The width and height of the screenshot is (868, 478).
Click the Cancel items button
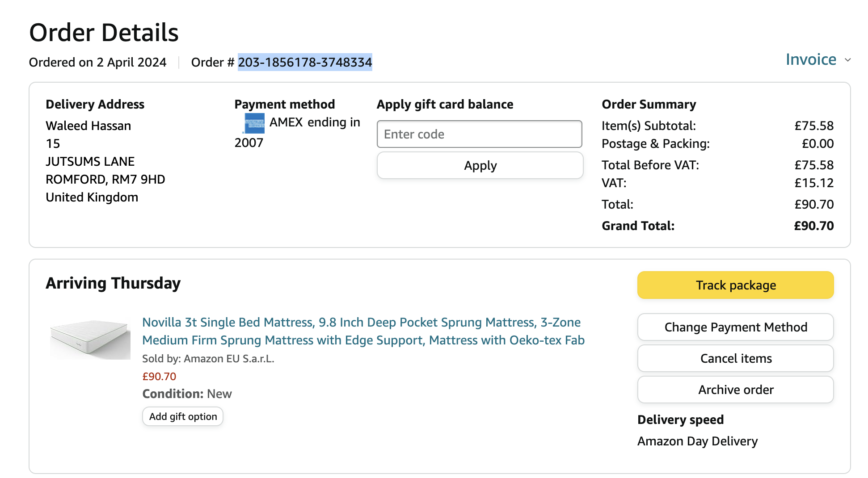click(735, 358)
